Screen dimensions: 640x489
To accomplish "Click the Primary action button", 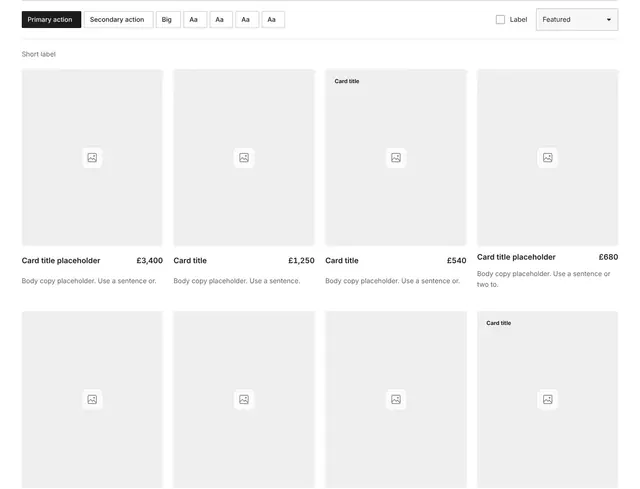I will tap(51, 20).
